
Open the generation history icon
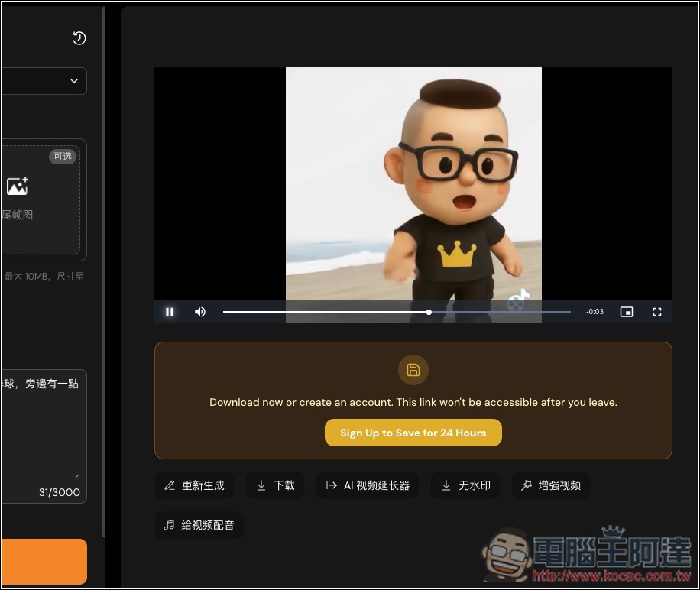point(79,37)
